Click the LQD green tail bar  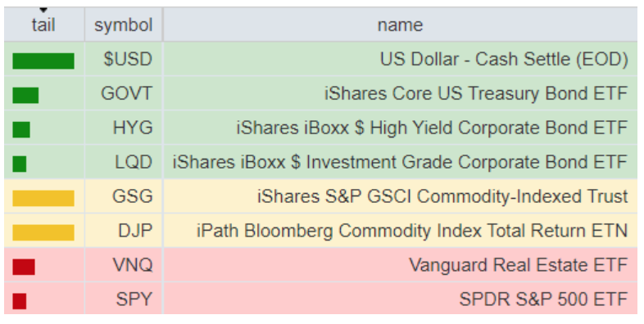20,164
